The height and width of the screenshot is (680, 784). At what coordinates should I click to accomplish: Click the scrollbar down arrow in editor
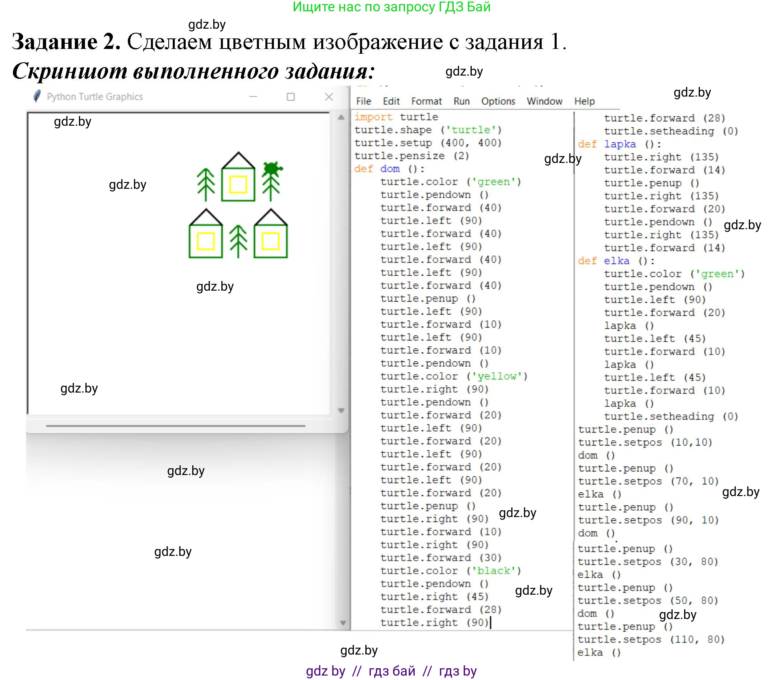pyautogui.click(x=342, y=623)
